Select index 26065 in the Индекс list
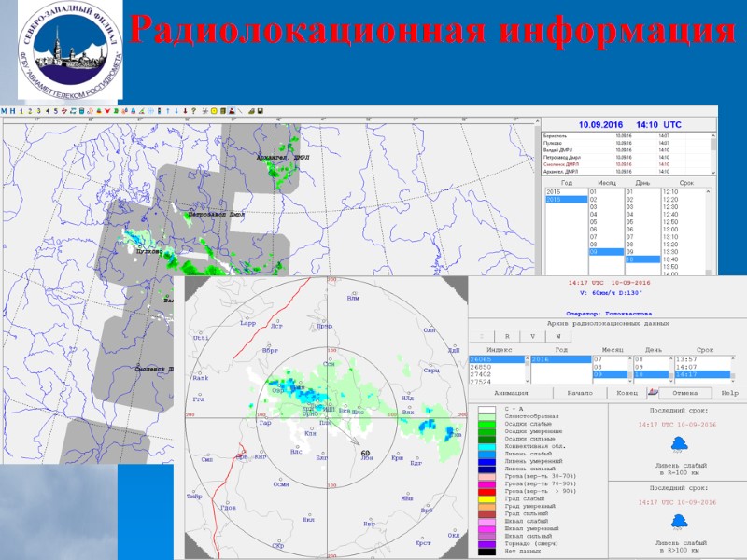747x560 pixels. click(x=497, y=359)
